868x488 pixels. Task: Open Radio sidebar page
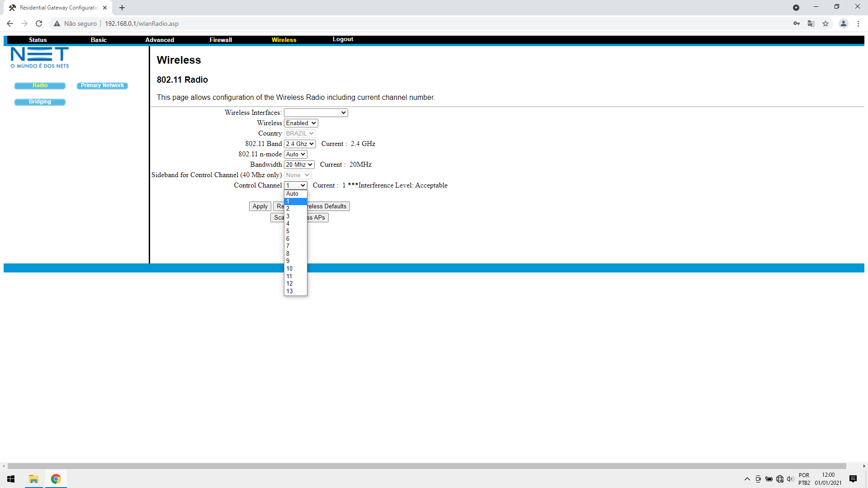(x=40, y=85)
